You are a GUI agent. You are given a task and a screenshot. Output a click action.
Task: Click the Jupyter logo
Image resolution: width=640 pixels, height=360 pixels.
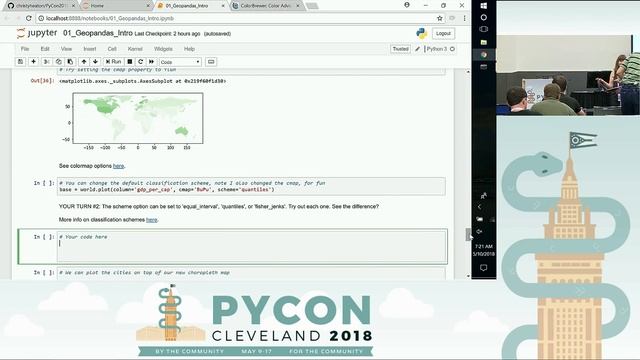click(37, 33)
